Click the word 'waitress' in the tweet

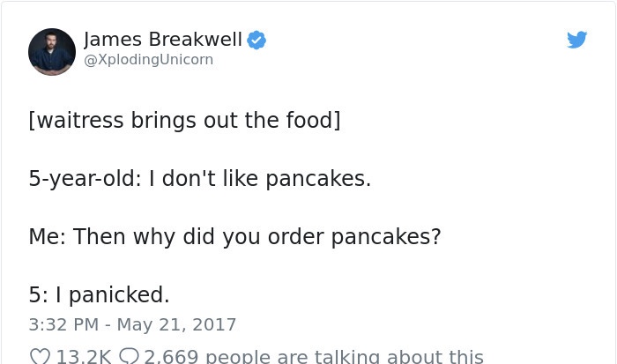pyautogui.click(x=80, y=120)
